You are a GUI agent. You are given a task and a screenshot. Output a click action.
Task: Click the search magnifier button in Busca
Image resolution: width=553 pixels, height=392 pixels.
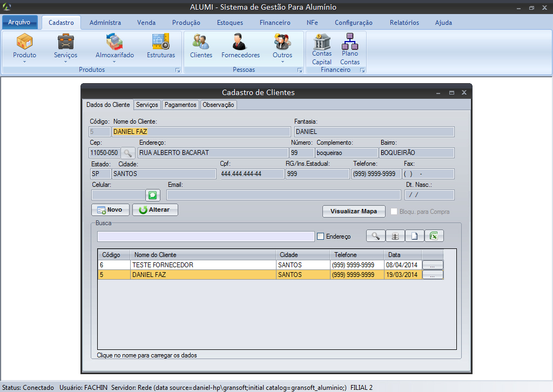376,236
